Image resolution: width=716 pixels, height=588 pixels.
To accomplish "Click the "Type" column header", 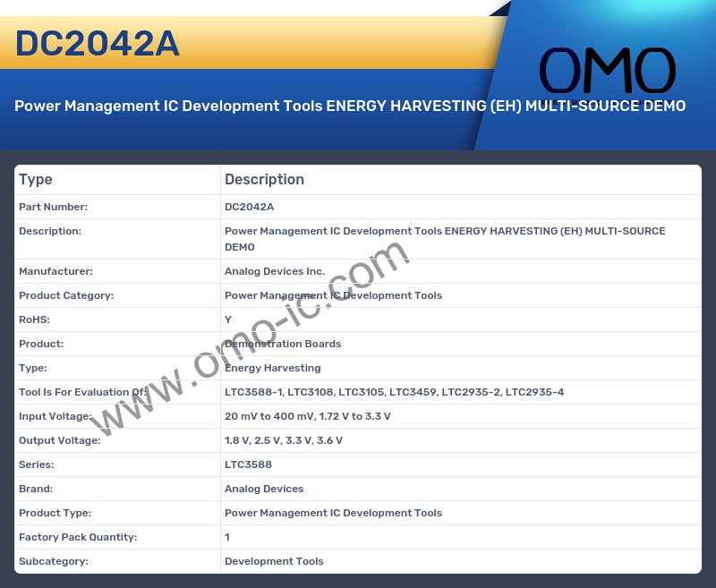I will tap(36, 179).
